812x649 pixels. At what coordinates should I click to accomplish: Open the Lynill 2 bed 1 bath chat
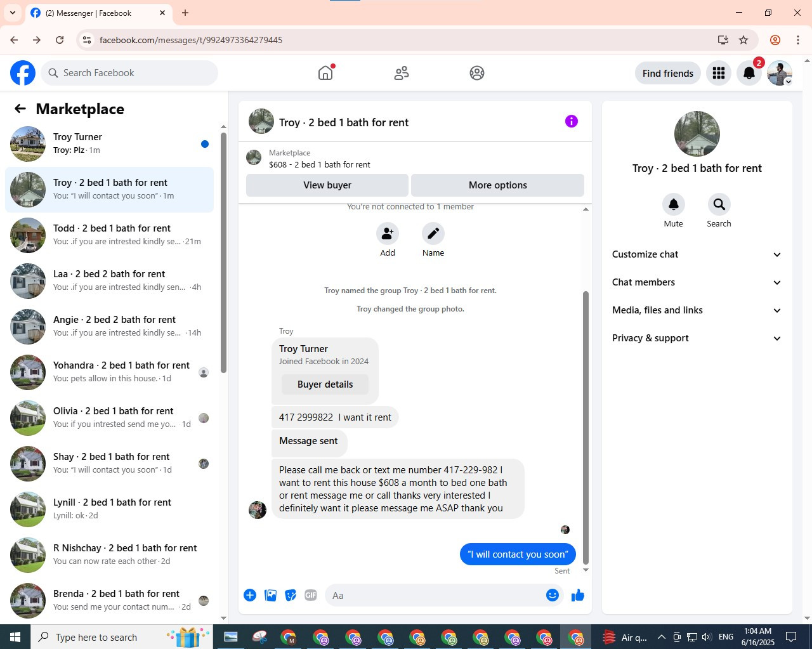click(x=109, y=509)
